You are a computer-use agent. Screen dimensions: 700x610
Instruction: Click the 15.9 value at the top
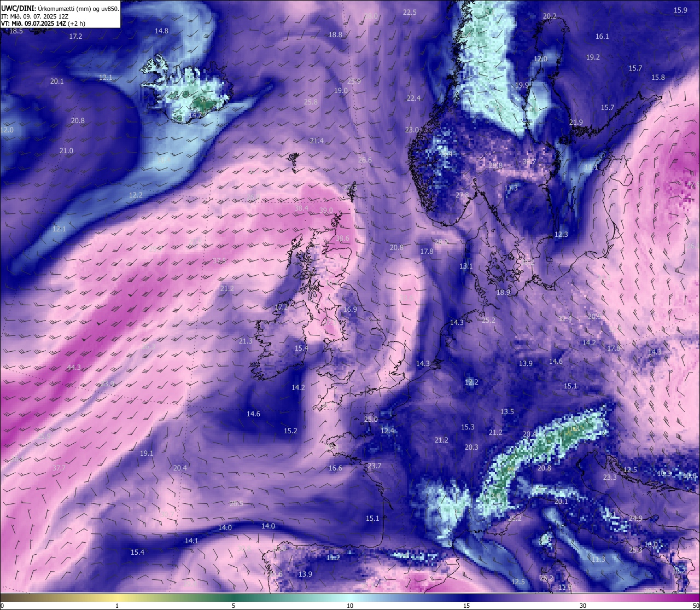[x=680, y=10]
